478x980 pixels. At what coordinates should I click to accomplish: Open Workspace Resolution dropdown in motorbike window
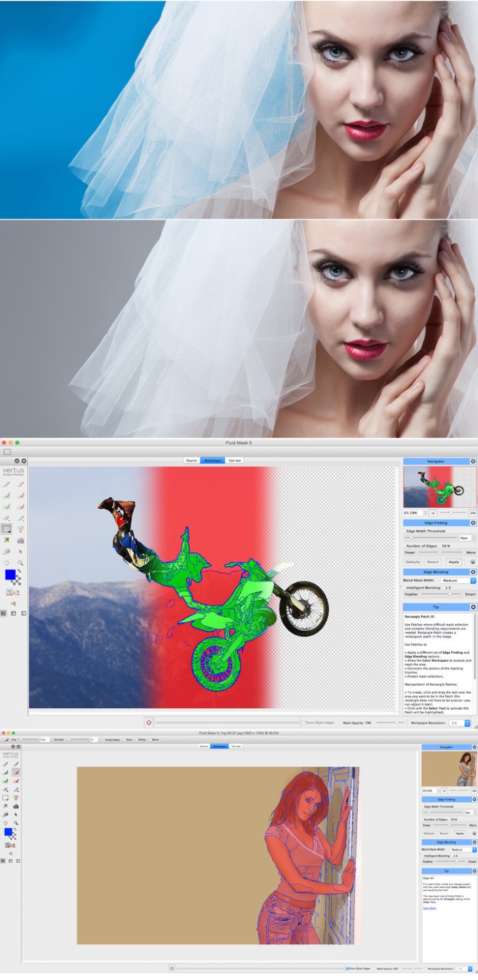click(x=460, y=723)
